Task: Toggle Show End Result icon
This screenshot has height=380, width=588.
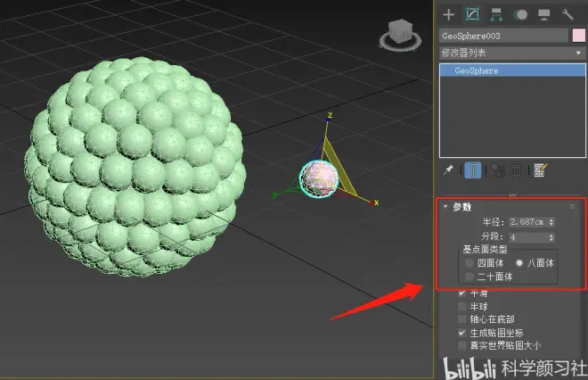Action: 473,170
